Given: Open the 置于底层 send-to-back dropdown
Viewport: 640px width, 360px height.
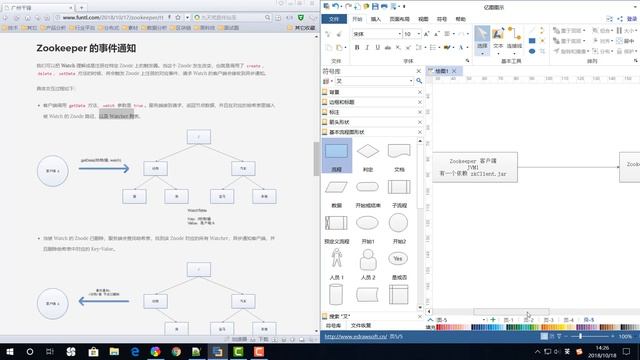Looking at the screenshot, I should [x=584, y=41].
